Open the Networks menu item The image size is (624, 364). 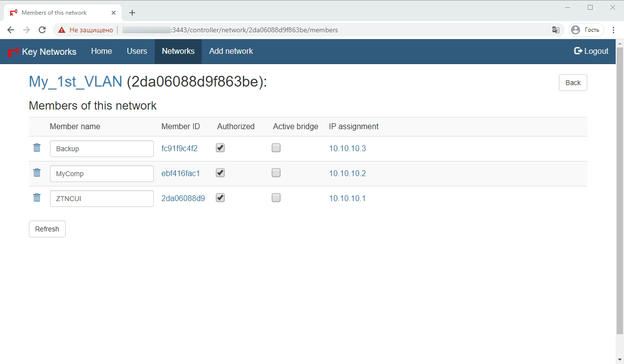pos(178,51)
